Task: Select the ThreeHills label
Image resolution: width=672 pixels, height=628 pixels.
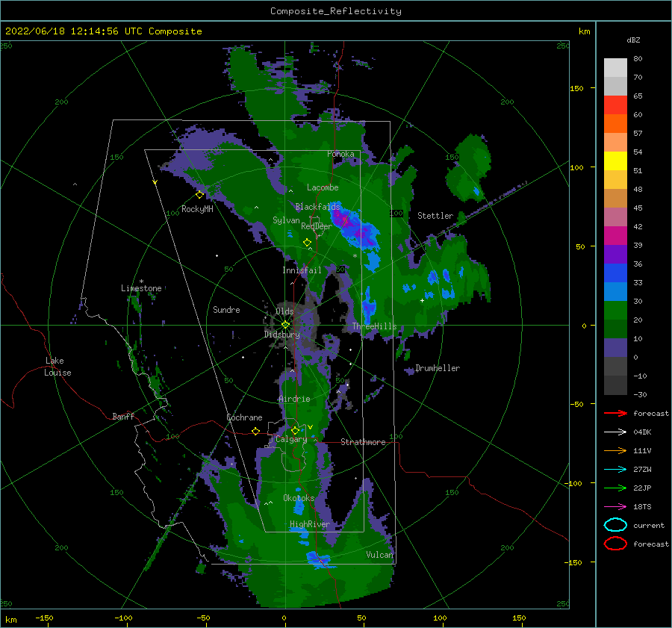Action: click(x=374, y=326)
